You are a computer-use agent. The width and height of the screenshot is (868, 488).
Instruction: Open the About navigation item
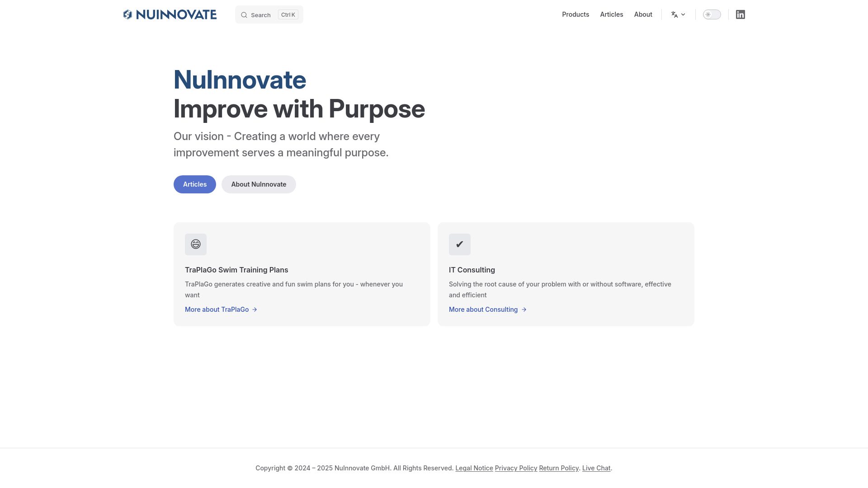[x=643, y=14]
